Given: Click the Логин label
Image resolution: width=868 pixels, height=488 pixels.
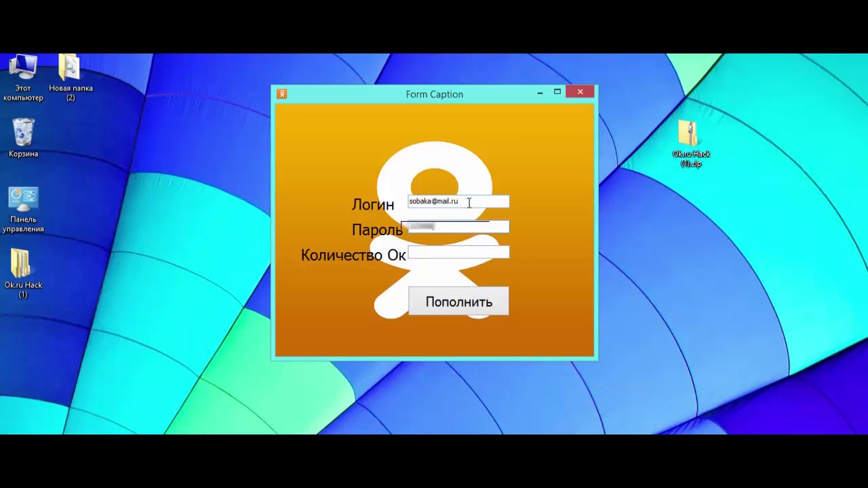Looking at the screenshot, I should tap(373, 205).
